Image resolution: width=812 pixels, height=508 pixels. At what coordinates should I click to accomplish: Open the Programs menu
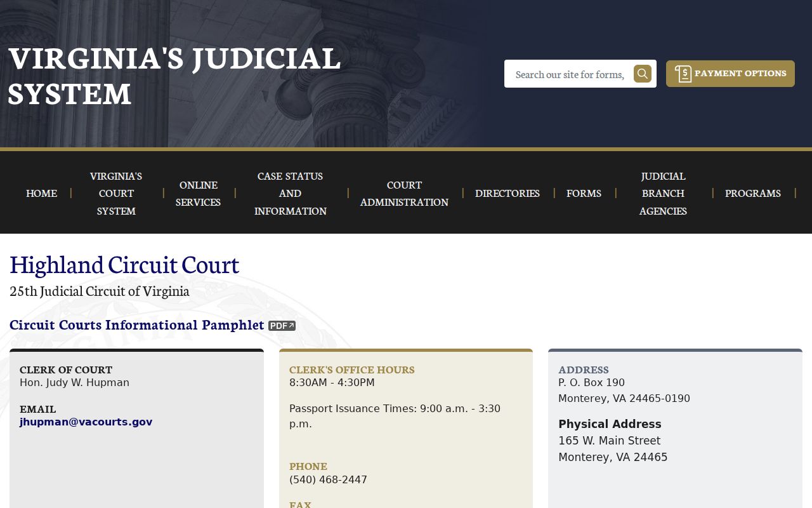(753, 193)
